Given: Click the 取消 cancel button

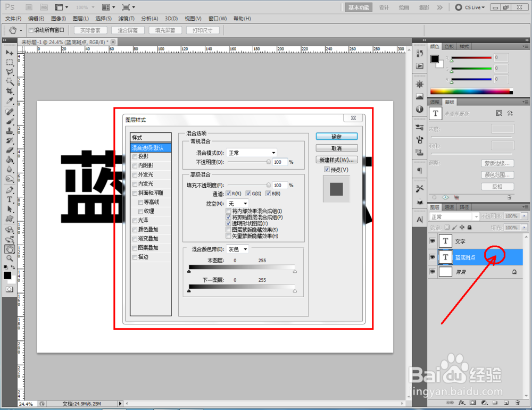Looking at the screenshot, I should [337, 148].
